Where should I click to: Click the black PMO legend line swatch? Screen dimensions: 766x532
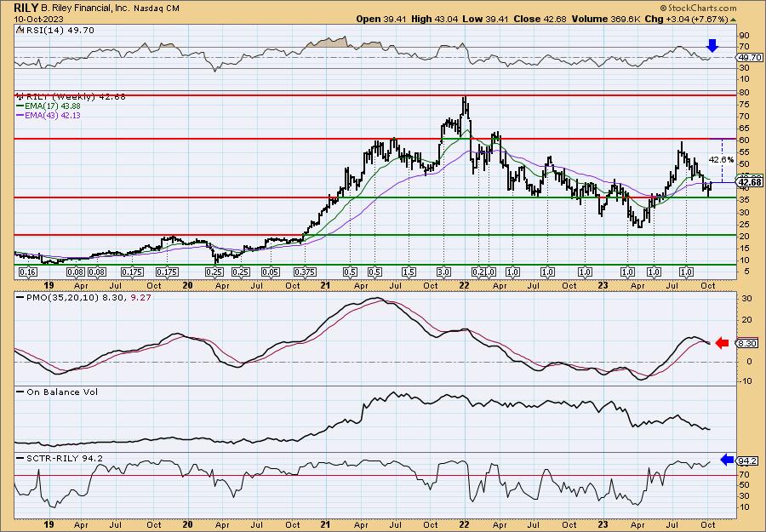pos(20,296)
